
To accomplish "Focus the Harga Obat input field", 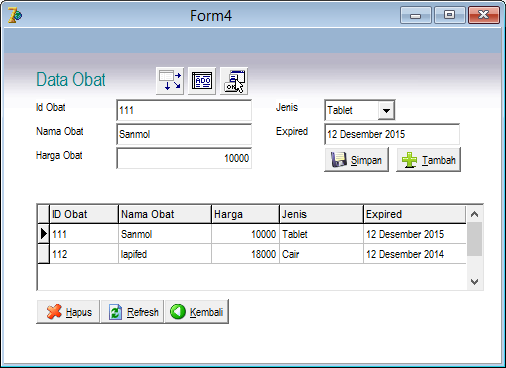I will pyautogui.click(x=184, y=158).
